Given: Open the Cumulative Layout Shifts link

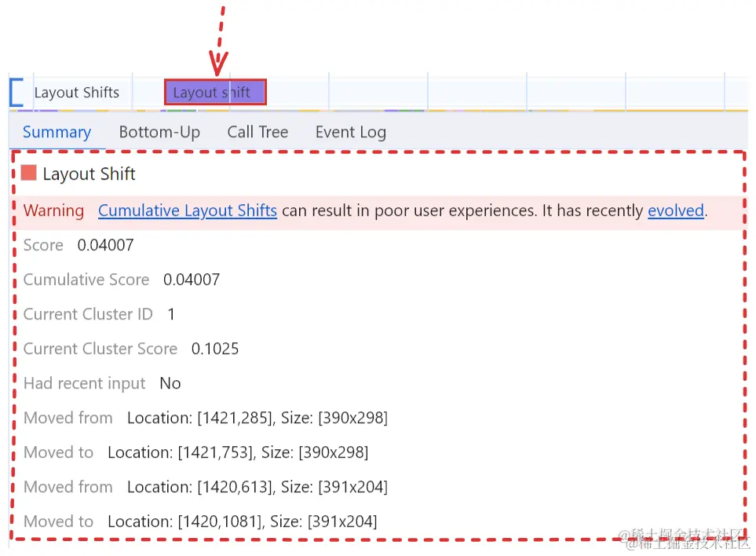Looking at the screenshot, I should click(x=188, y=210).
